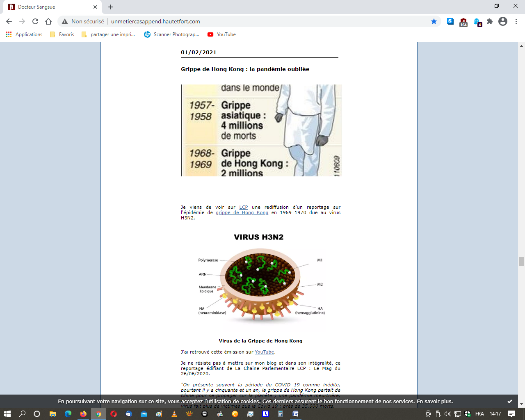Open the En savoir plus cookie link

[x=435, y=402]
